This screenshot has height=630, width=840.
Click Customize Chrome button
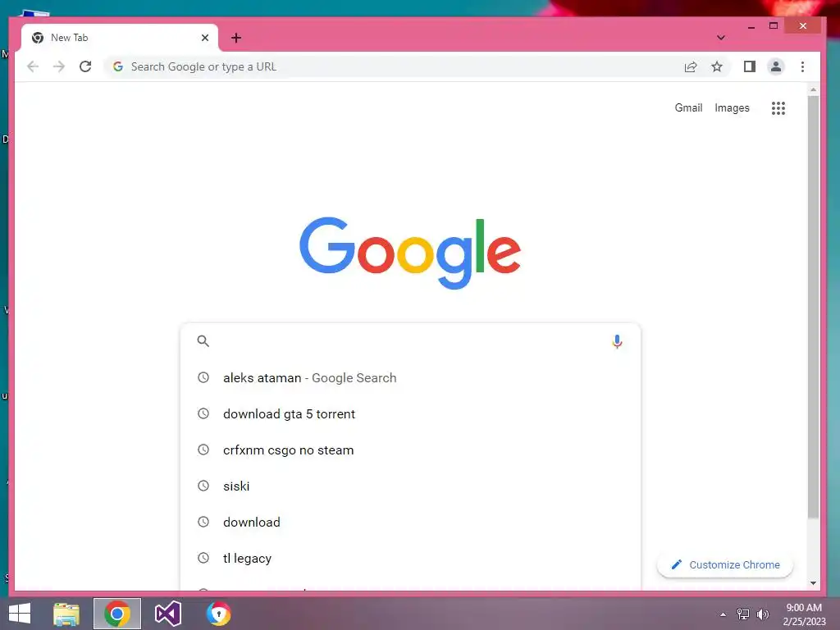coord(725,564)
